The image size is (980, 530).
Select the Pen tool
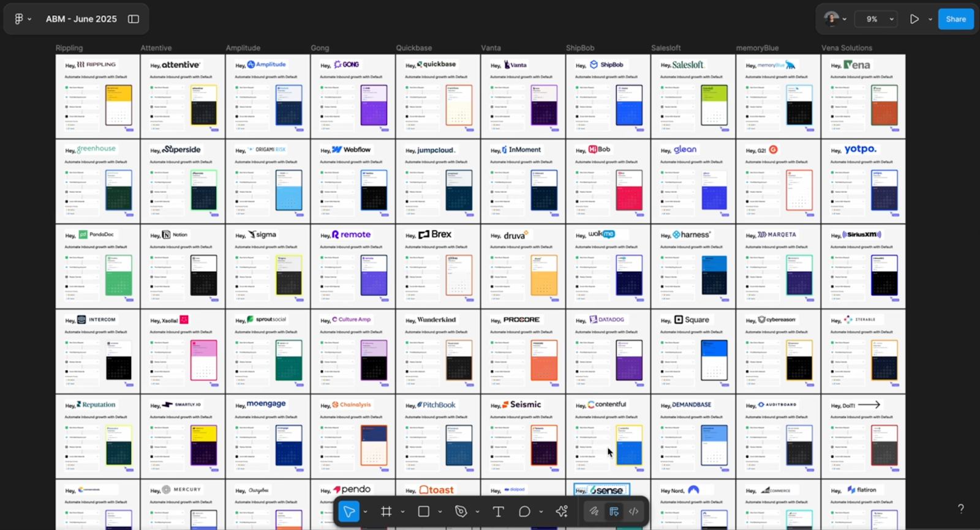click(461, 512)
